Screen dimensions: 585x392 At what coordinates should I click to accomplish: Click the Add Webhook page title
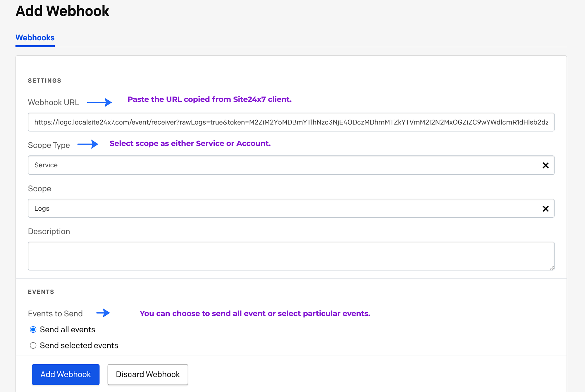tap(62, 11)
